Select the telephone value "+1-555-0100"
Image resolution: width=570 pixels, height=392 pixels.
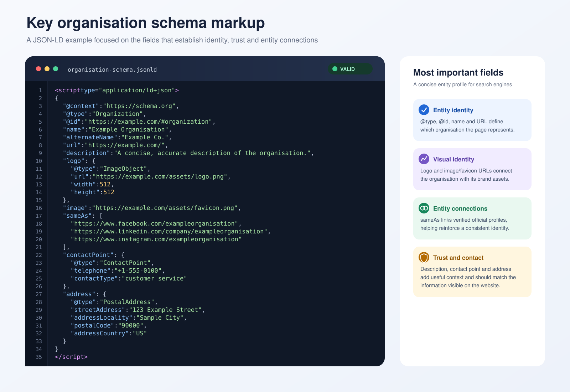138,270
